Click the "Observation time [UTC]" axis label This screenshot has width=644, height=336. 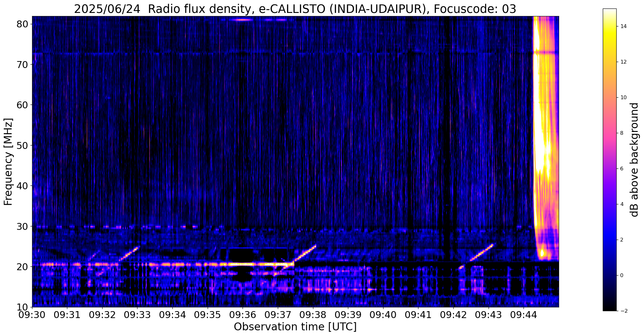295,327
